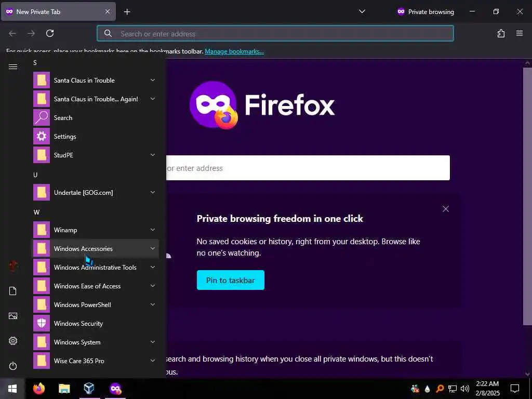Click the Manage bookmarks link

tap(234, 51)
